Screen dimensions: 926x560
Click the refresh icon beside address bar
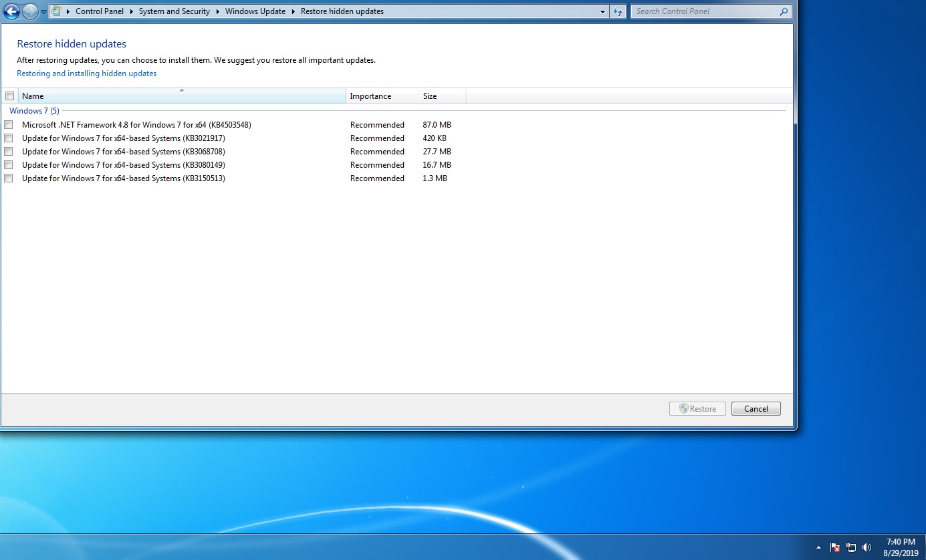point(618,11)
